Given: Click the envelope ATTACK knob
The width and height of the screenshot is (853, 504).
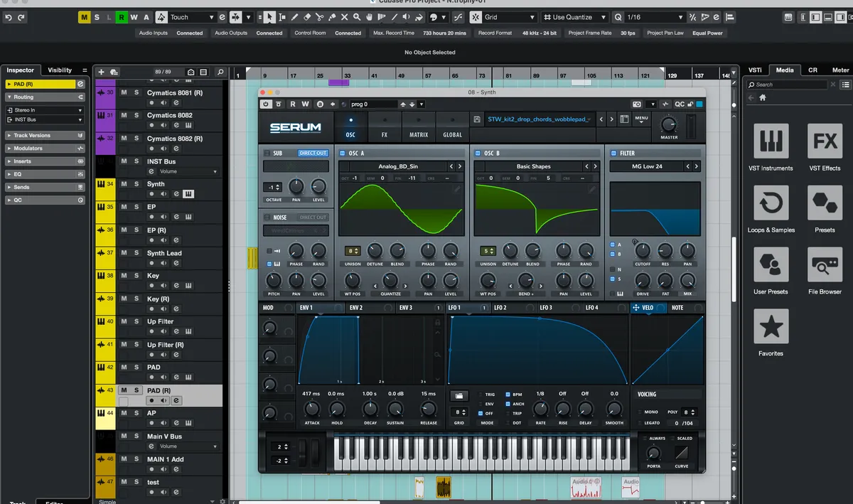Looking at the screenshot, I should pos(311,409).
